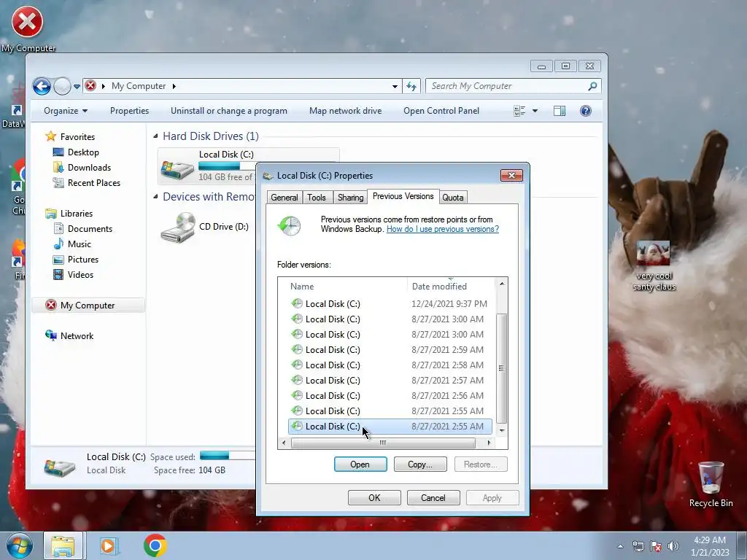Click the refresh button beside address bar
This screenshot has height=560, width=747.
pyautogui.click(x=411, y=86)
